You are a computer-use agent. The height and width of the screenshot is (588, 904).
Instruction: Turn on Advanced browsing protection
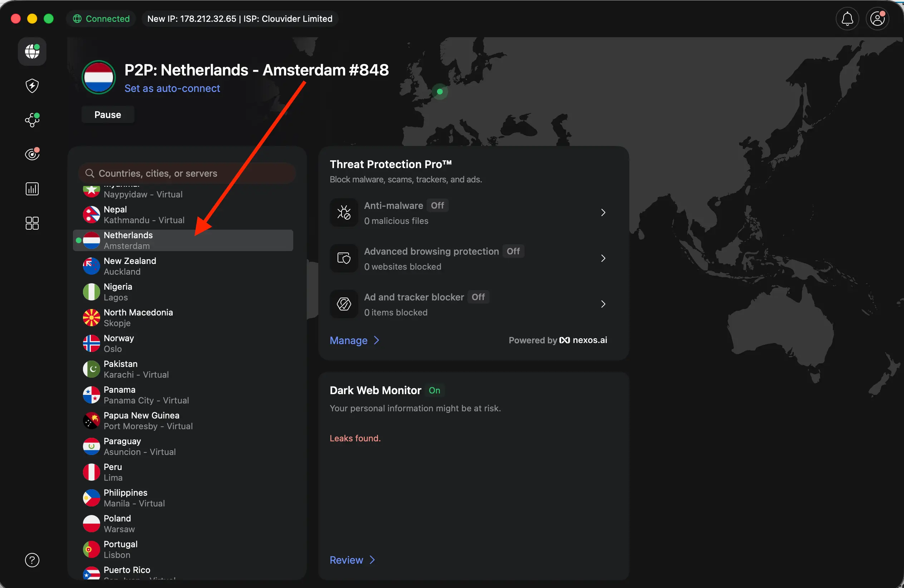click(513, 251)
